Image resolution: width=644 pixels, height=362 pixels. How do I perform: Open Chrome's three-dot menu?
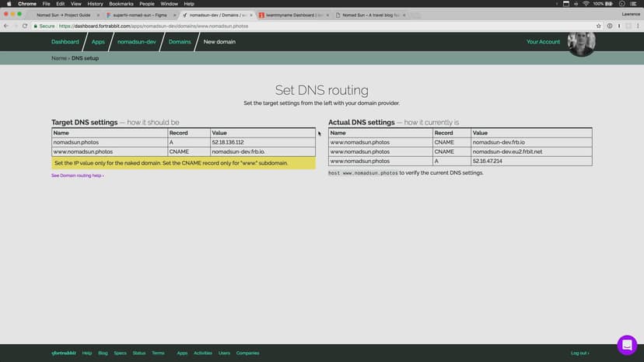[637, 26]
